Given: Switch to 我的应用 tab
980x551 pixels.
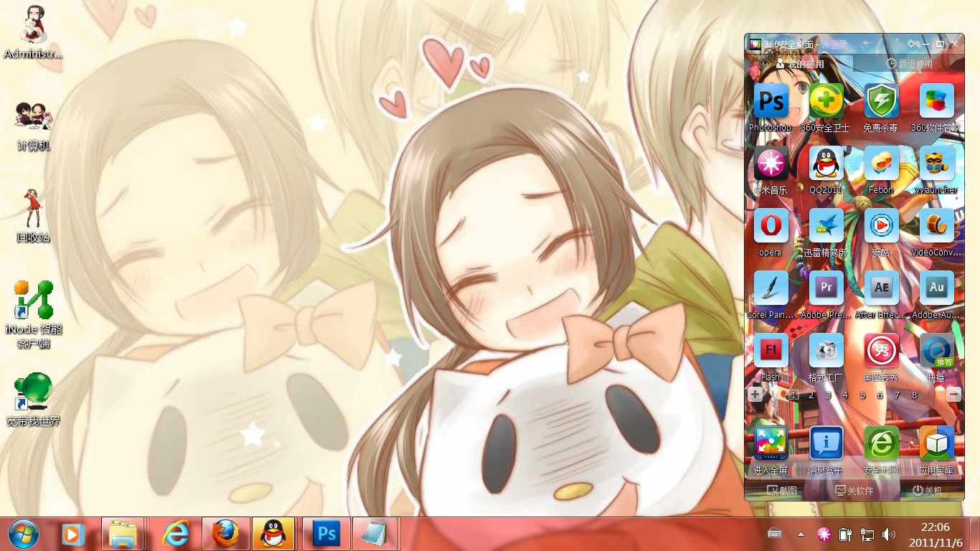Looking at the screenshot, I should (x=799, y=64).
